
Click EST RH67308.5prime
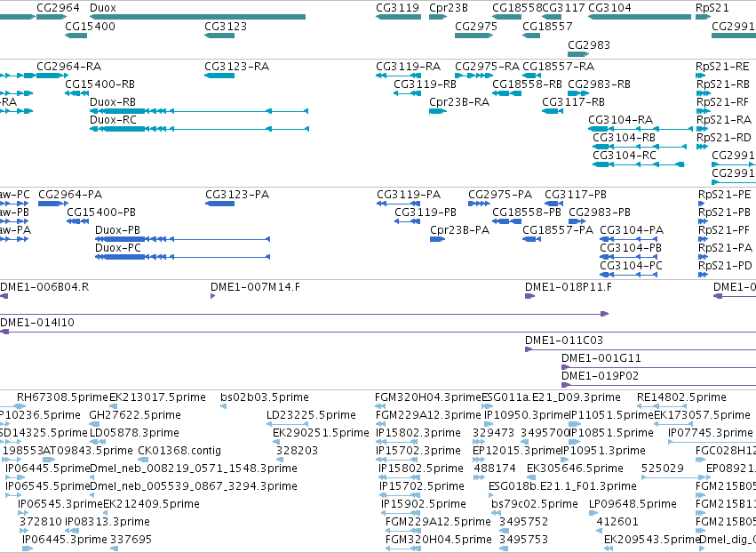[63, 397]
